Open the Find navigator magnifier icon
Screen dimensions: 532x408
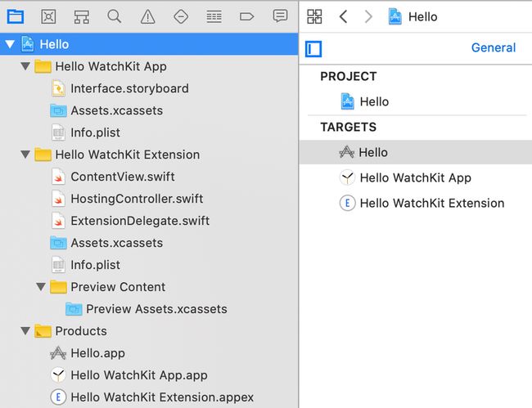[x=115, y=16]
